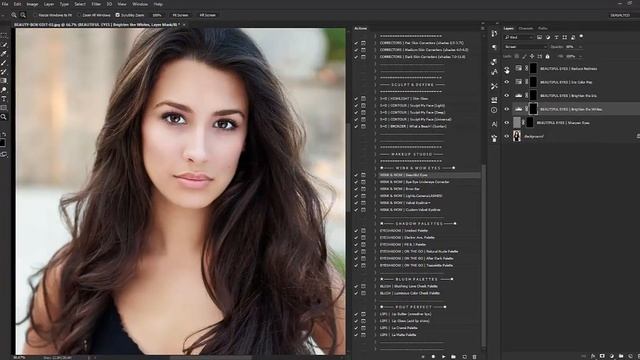Switch to the Paths tab
Screen dimensions: 640x360
click(x=542, y=28)
